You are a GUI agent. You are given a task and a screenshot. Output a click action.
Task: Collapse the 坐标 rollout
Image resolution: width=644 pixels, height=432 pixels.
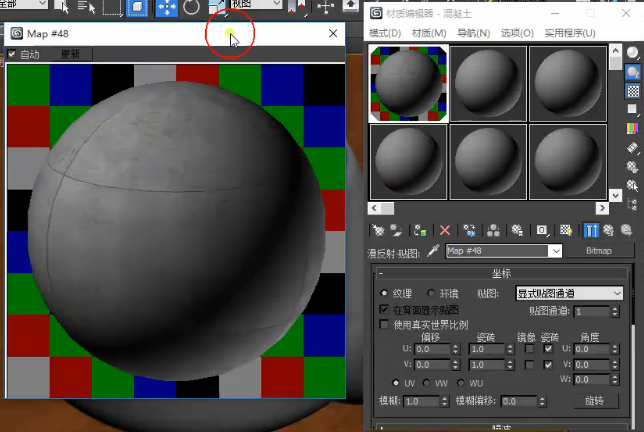(501, 273)
